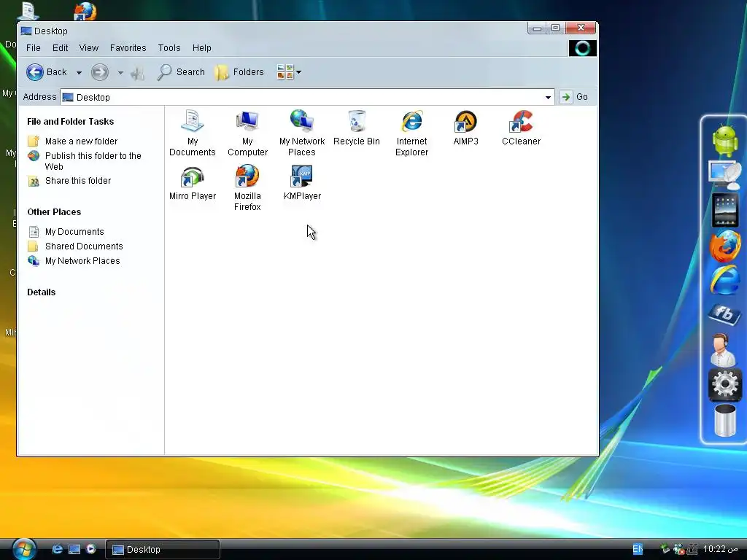
Task: Click the Up folder toolbar icon
Action: click(x=138, y=73)
